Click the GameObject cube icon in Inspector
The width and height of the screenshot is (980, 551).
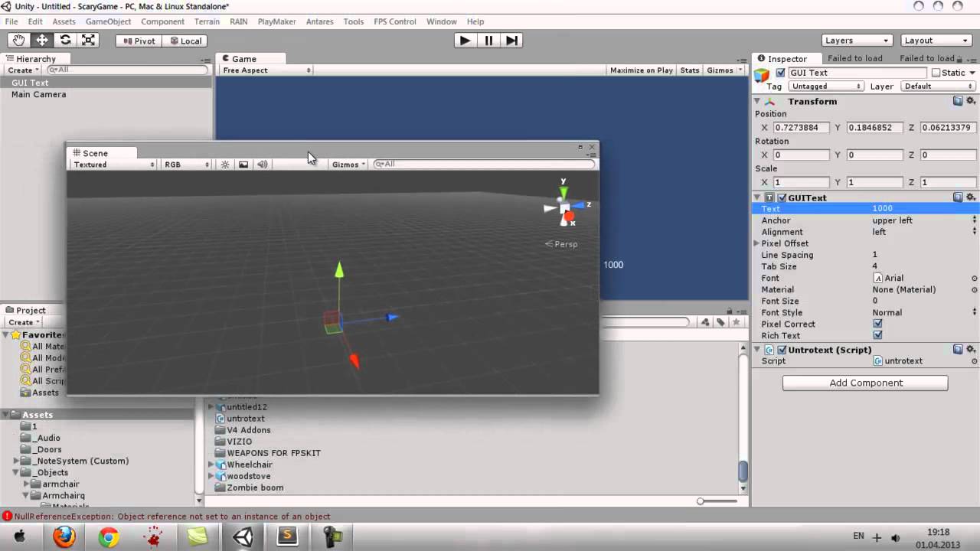pyautogui.click(x=762, y=74)
